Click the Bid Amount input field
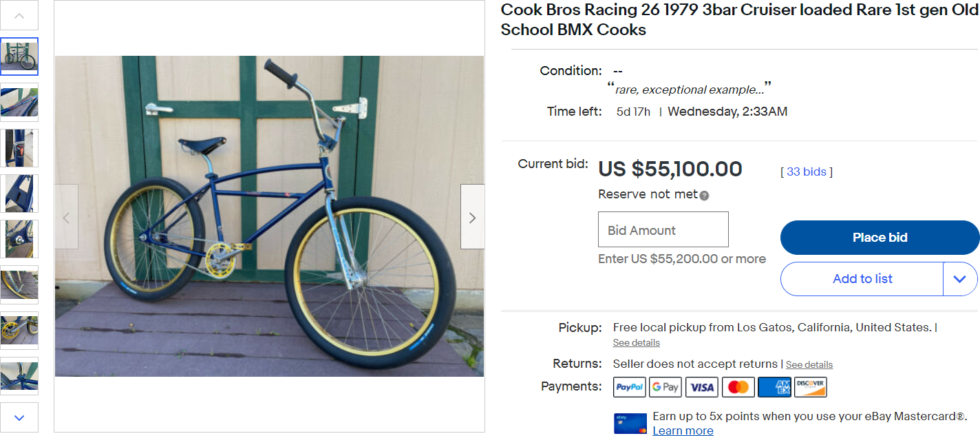This screenshot has width=980, height=436. pyautogui.click(x=663, y=230)
